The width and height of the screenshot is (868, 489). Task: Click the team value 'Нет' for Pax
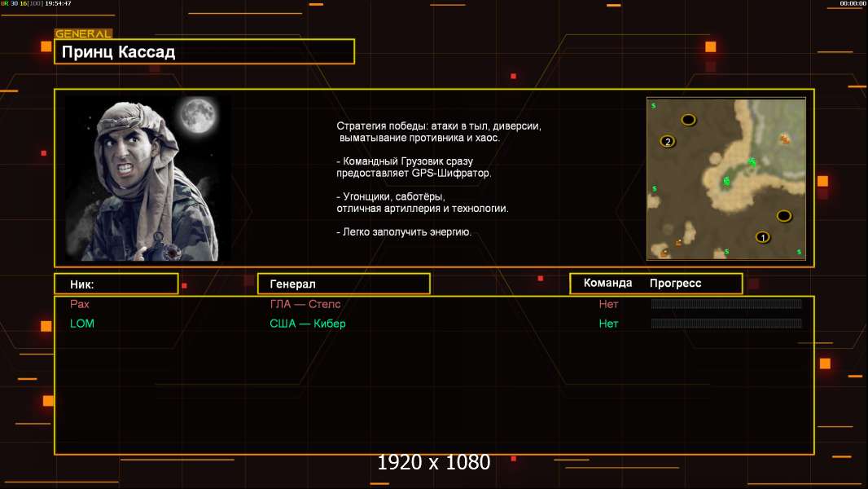(x=608, y=304)
